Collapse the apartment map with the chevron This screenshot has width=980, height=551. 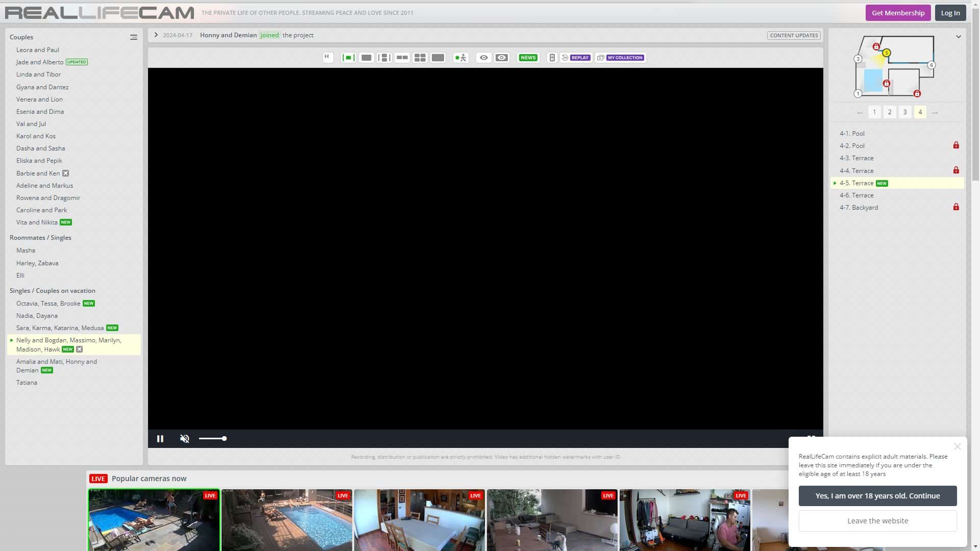tap(959, 36)
